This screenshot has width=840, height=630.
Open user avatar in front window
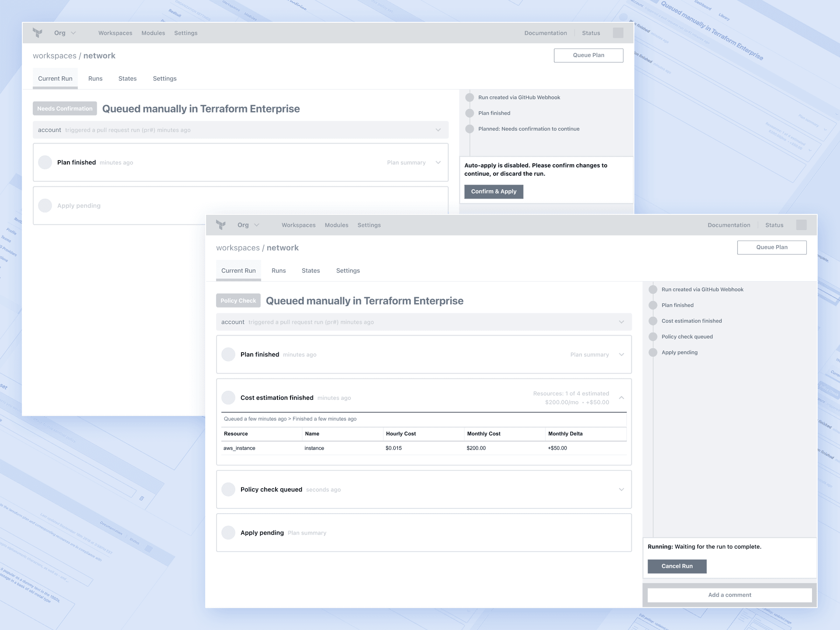pyautogui.click(x=801, y=225)
